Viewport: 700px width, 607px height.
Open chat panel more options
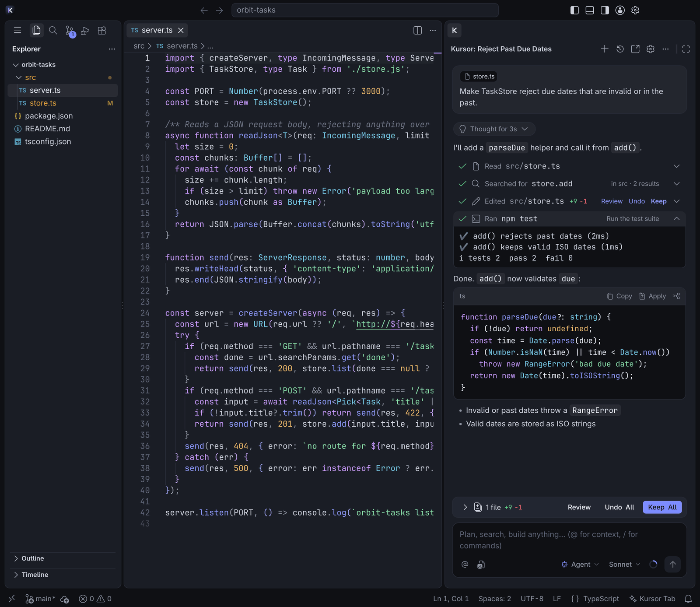click(x=665, y=49)
